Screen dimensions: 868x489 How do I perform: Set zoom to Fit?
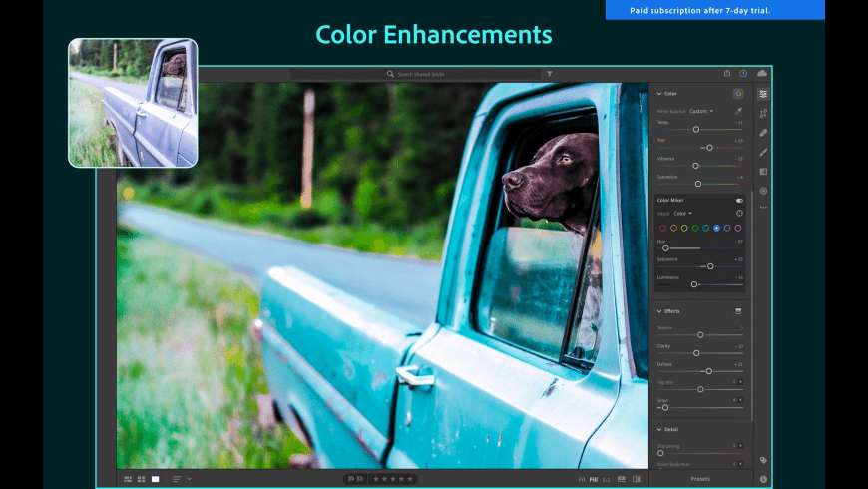click(582, 480)
